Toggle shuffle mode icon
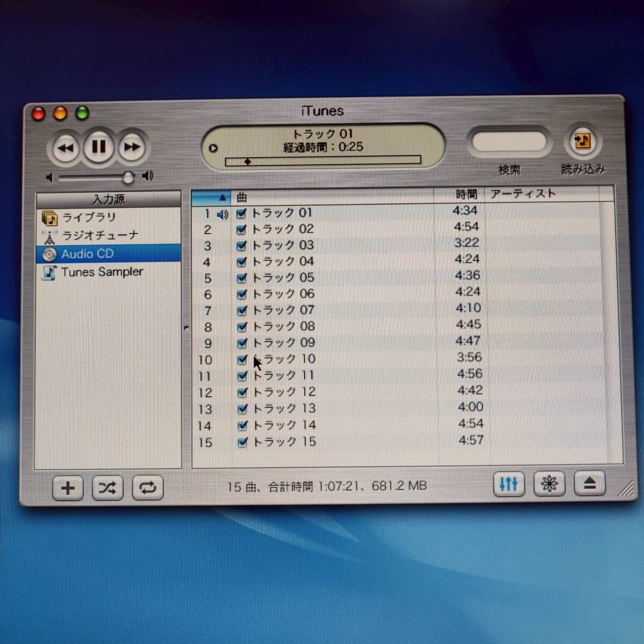The width and height of the screenshot is (644, 644). pos(107,488)
